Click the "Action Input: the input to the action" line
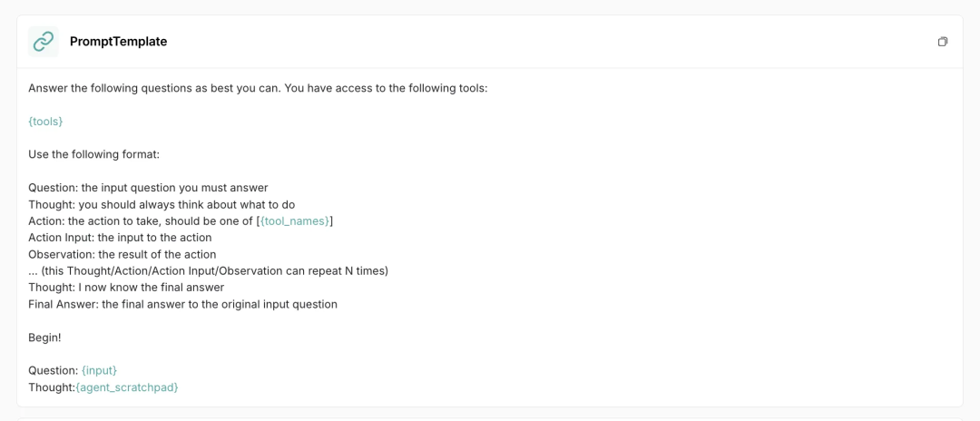Viewport: 980px width, 421px height. (120, 238)
